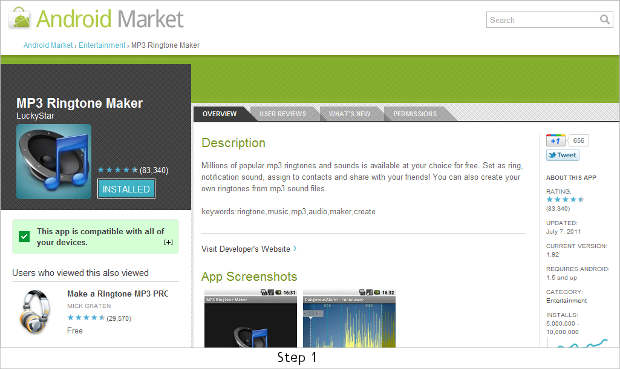Click the star rating under the INSTALLED app title
Screen dimensions: 620x369
click(117, 170)
